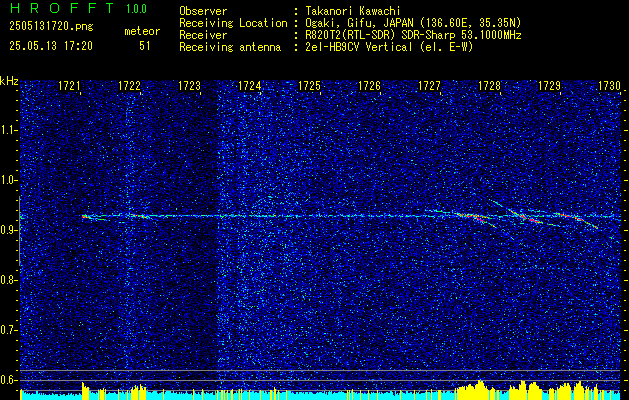Click the 1.1 frequency axis label
The width and height of the screenshot is (629, 400).
tap(9, 130)
